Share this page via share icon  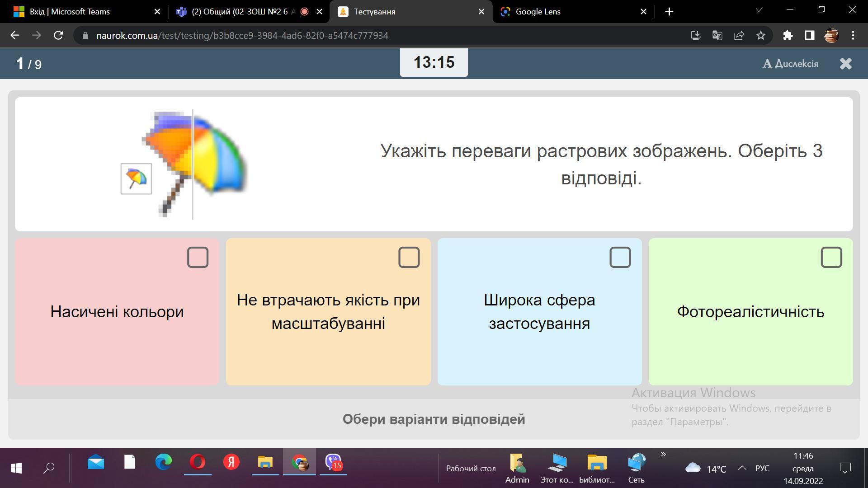pyautogui.click(x=739, y=35)
